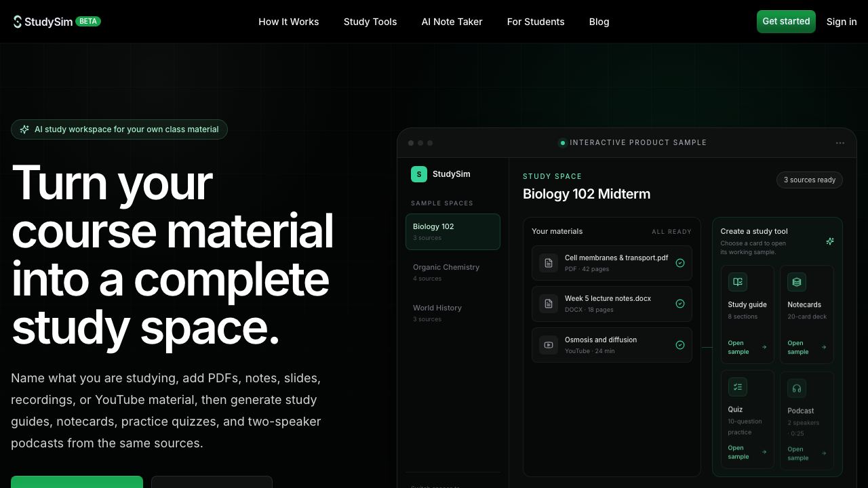Image resolution: width=868 pixels, height=488 pixels.
Task: Open the Podcast sample link
Action: point(807,453)
